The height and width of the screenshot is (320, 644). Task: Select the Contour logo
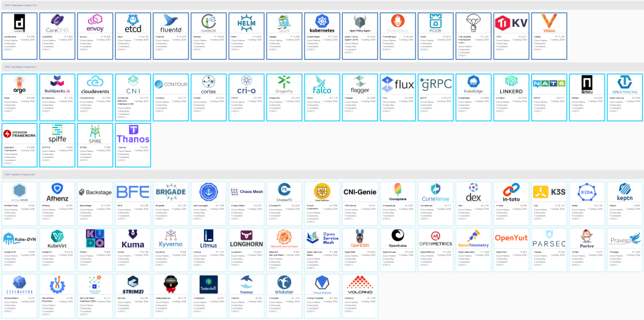(x=171, y=85)
